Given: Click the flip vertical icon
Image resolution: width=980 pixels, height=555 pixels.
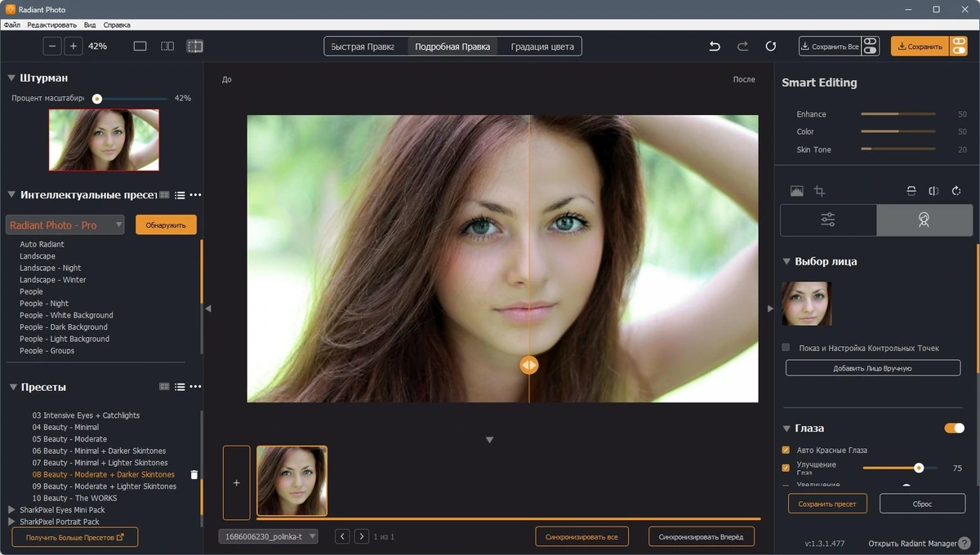Looking at the screenshot, I should pos(911,191).
